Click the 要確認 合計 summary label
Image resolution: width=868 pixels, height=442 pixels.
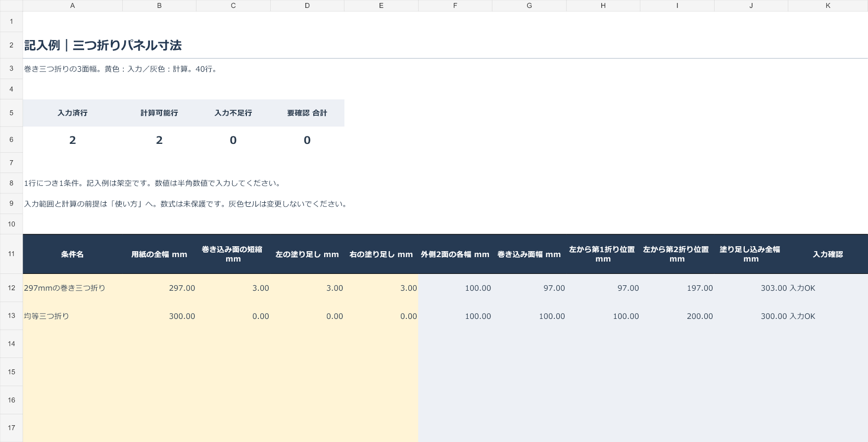click(307, 113)
